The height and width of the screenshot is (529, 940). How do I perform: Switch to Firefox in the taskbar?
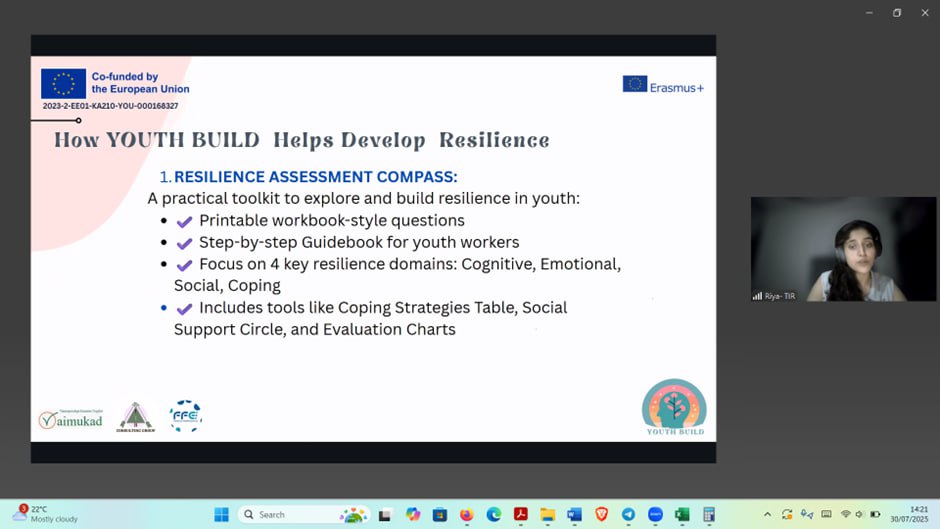(x=466, y=515)
